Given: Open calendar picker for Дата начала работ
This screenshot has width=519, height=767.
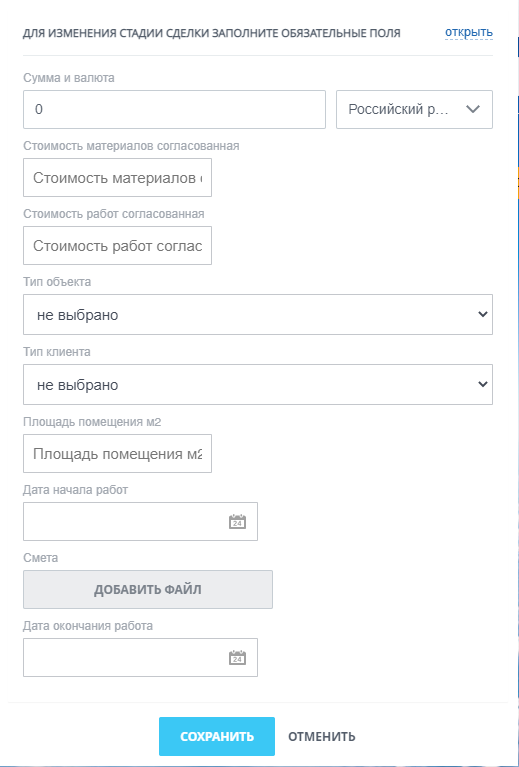Looking at the screenshot, I should tap(237, 521).
